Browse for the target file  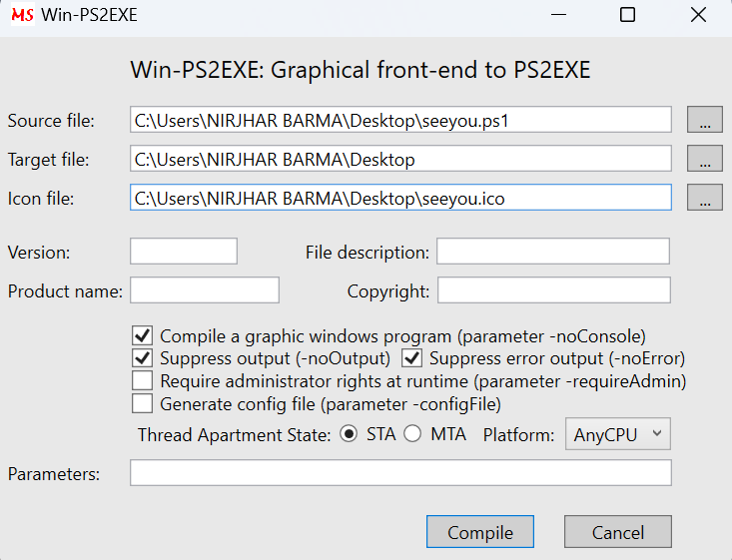(705, 159)
